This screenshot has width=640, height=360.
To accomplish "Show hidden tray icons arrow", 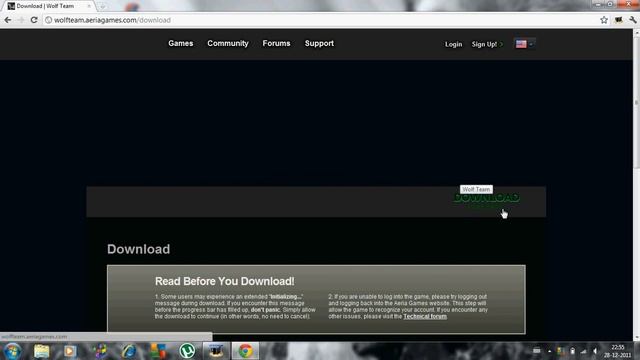I will pos(549,351).
